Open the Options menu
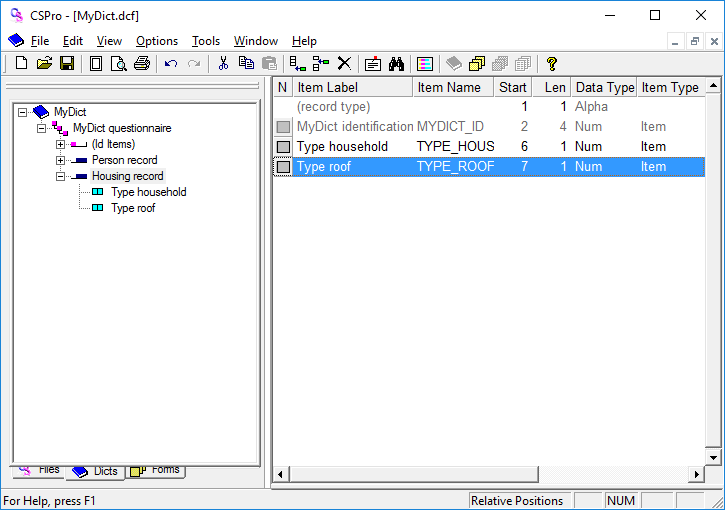The width and height of the screenshot is (725, 510). point(157,41)
